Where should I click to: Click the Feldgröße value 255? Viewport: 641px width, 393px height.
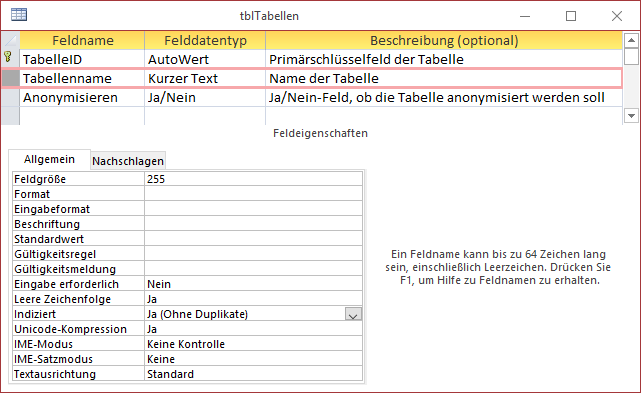(x=253, y=179)
